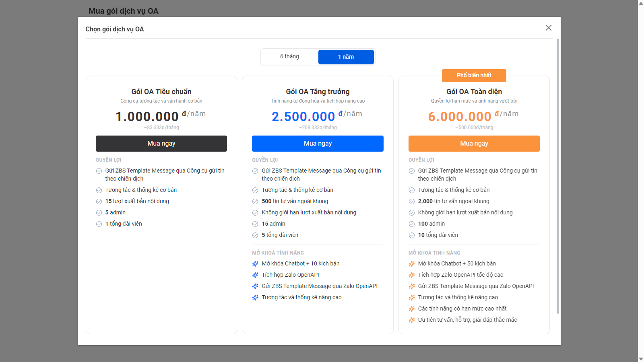The width and height of the screenshot is (644, 362).
Task: Click sparkle icon beside Chatbot + 10 kịch bản
Action: [255, 264]
